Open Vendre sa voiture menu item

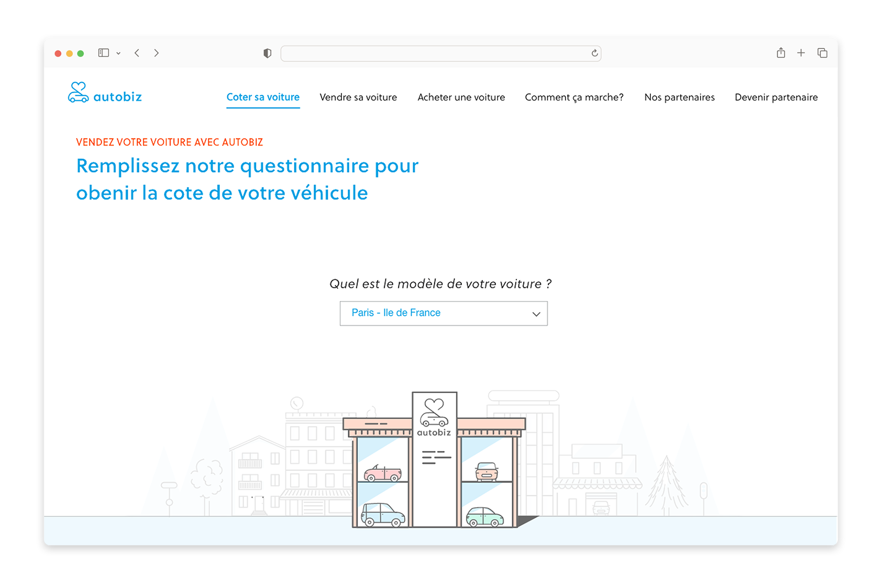358,97
